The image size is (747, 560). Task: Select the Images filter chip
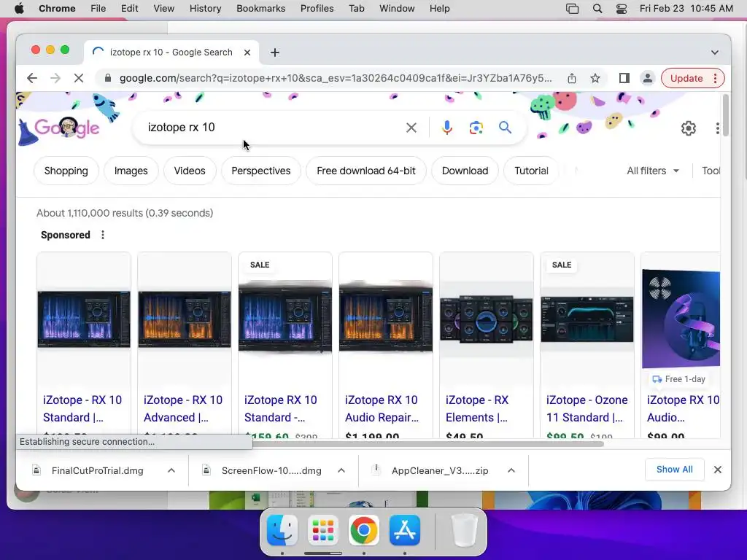(131, 171)
